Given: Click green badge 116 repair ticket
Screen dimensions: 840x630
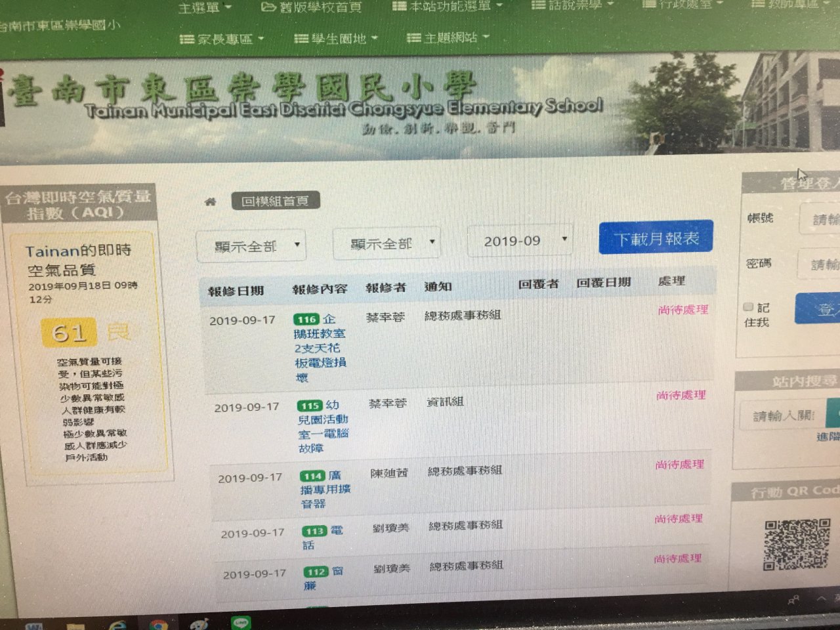Looking at the screenshot, I should tap(306, 320).
